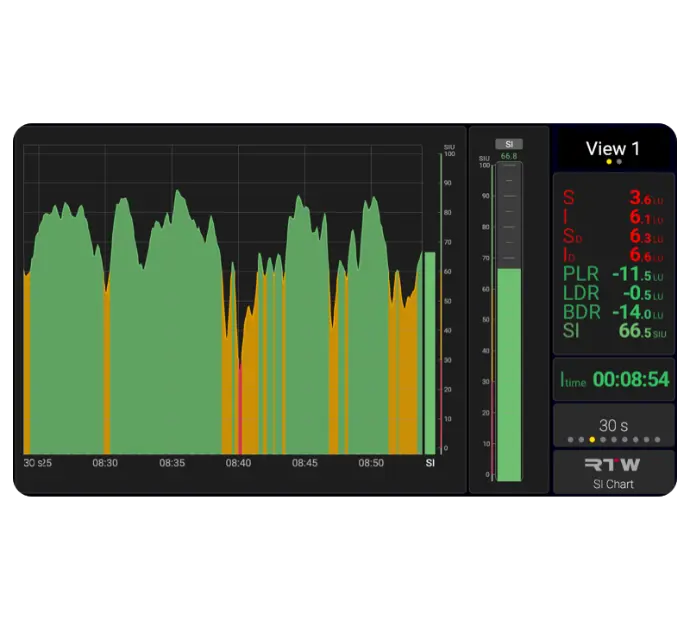Click the 30 s time range panel
The width and height of the screenshot is (690, 619).
[613, 425]
